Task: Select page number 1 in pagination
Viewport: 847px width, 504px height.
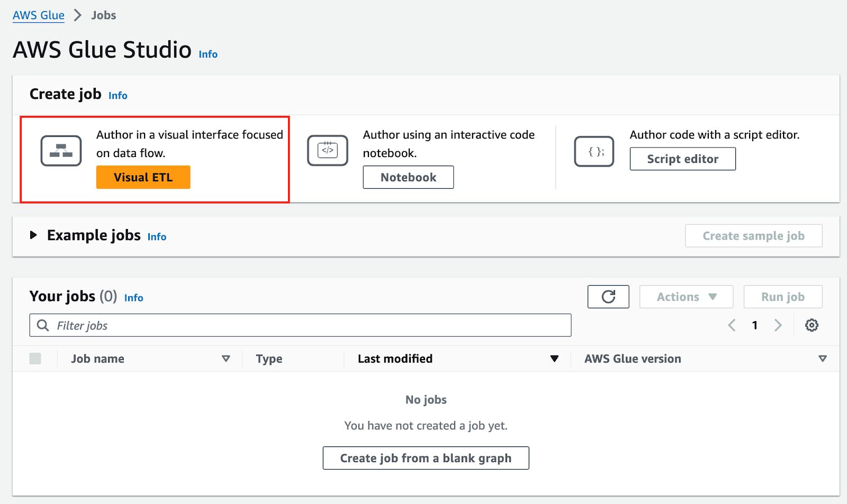Action: tap(755, 325)
